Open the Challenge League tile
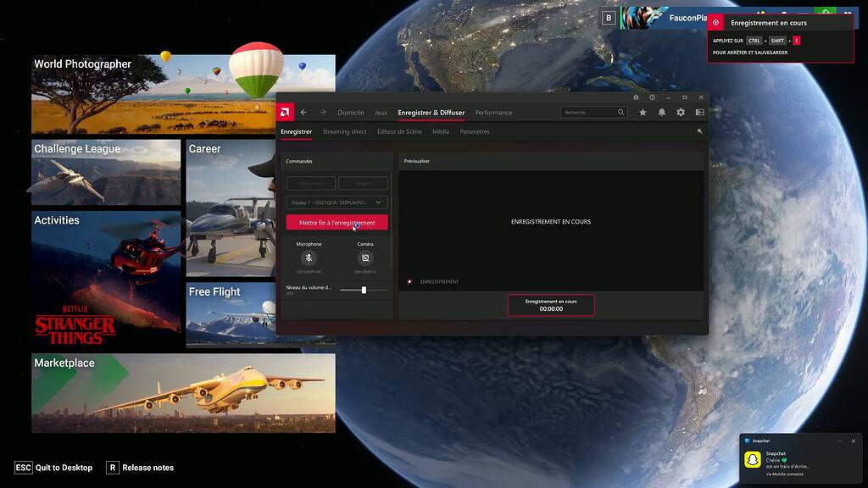868x488 pixels. click(x=106, y=172)
